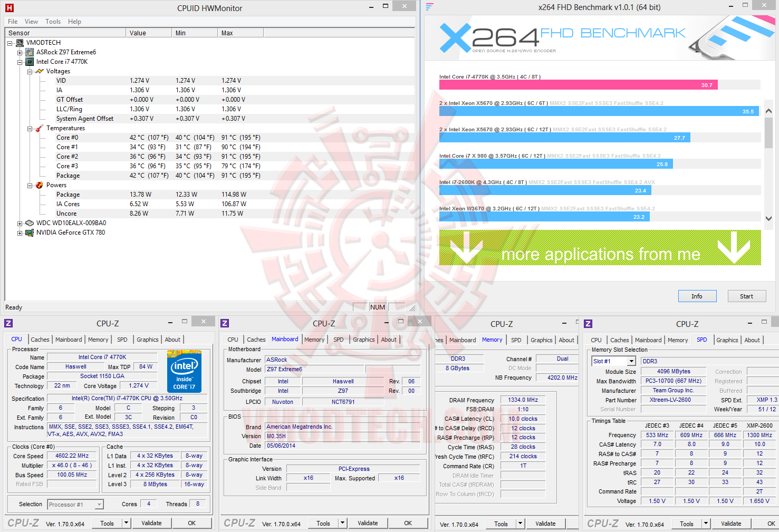
Task: Expand the WDC WD10EALX-009BA0 node
Action: tap(20, 224)
